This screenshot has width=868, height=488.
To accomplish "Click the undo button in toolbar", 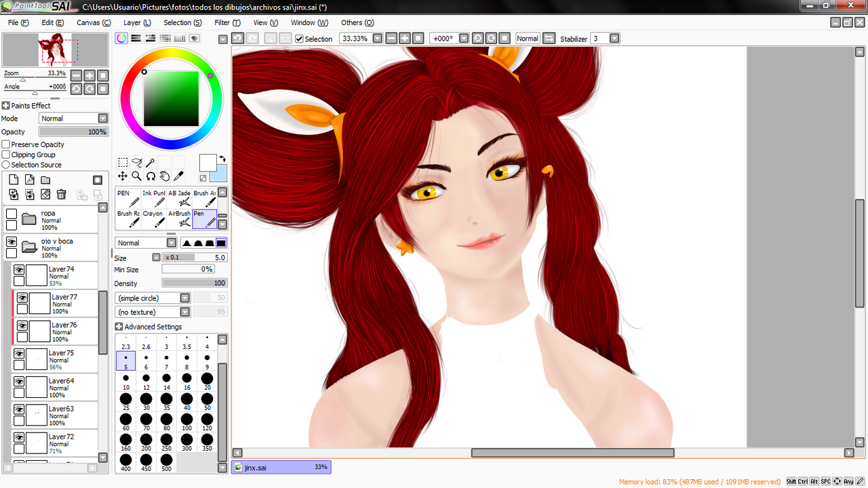I will point(237,39).
